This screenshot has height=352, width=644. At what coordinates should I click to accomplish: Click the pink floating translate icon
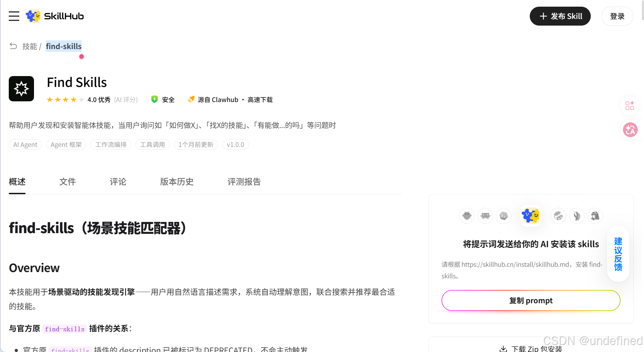[x=630, y=130]
